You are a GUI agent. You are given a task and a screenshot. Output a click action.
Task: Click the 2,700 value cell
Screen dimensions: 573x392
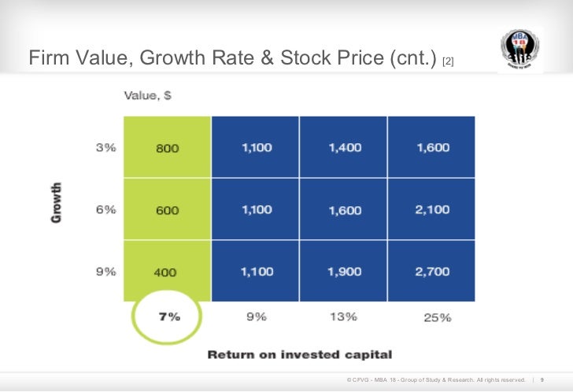pos(431,271)
